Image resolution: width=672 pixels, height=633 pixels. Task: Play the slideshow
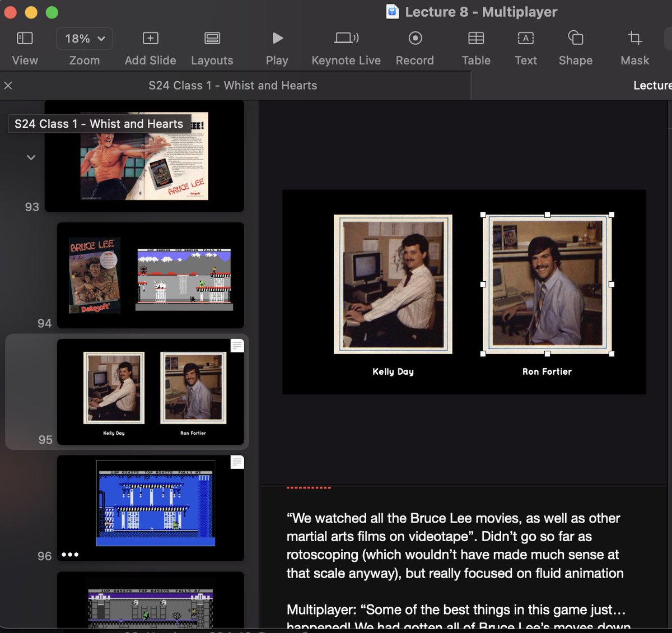pyautogui.click(x=277, y=39)
